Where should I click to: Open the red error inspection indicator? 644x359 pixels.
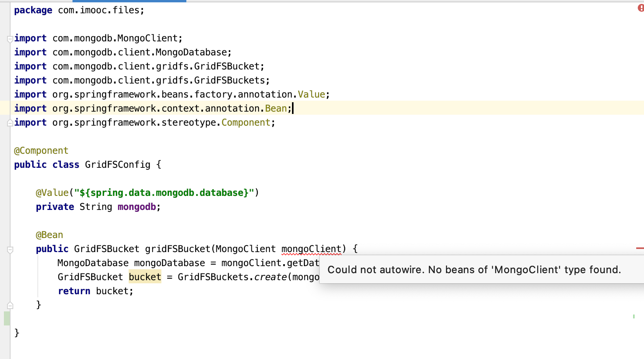[x=641, y=7]
